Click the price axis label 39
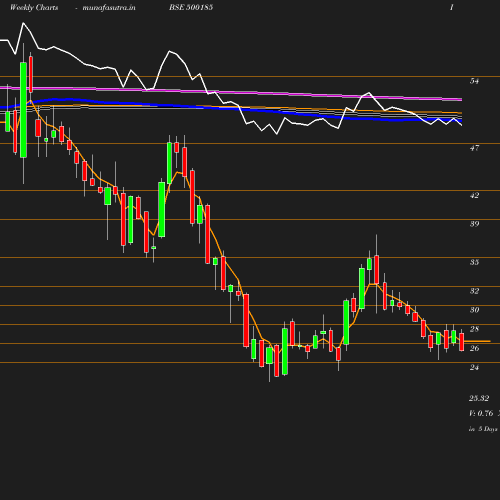Viewport: 500px width, 500px height. click(474, 224)
